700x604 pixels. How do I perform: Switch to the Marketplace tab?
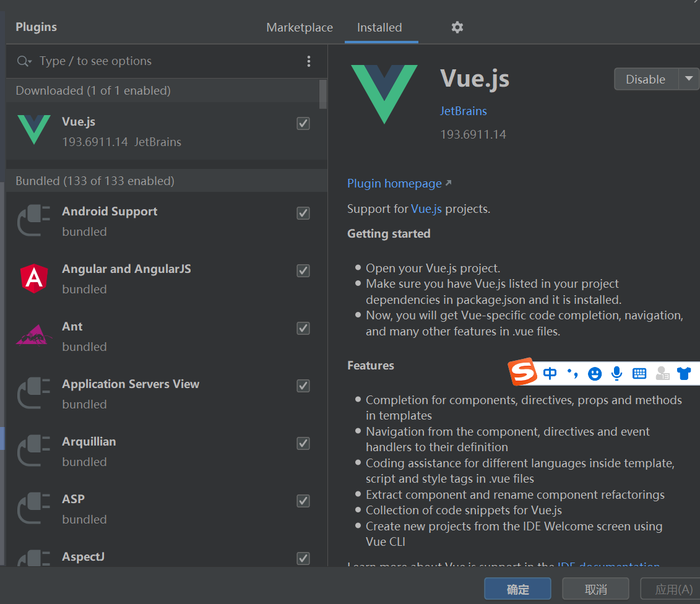coord(300,28)
